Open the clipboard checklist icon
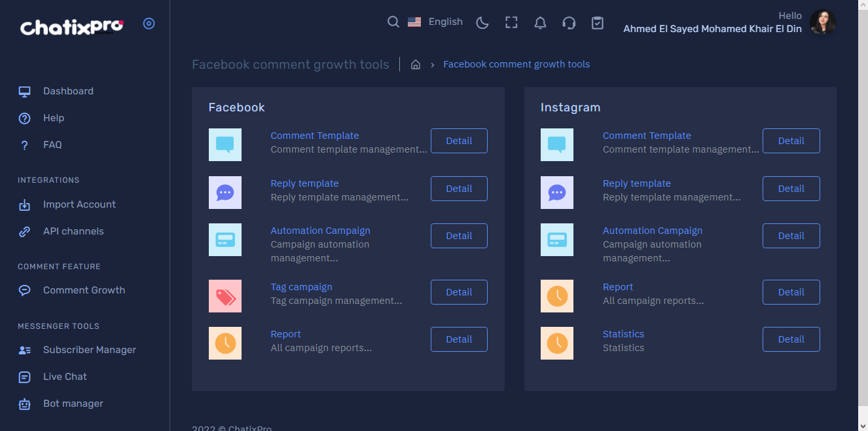The height and width of the screenshot is (431, 868). pos(598,23)
